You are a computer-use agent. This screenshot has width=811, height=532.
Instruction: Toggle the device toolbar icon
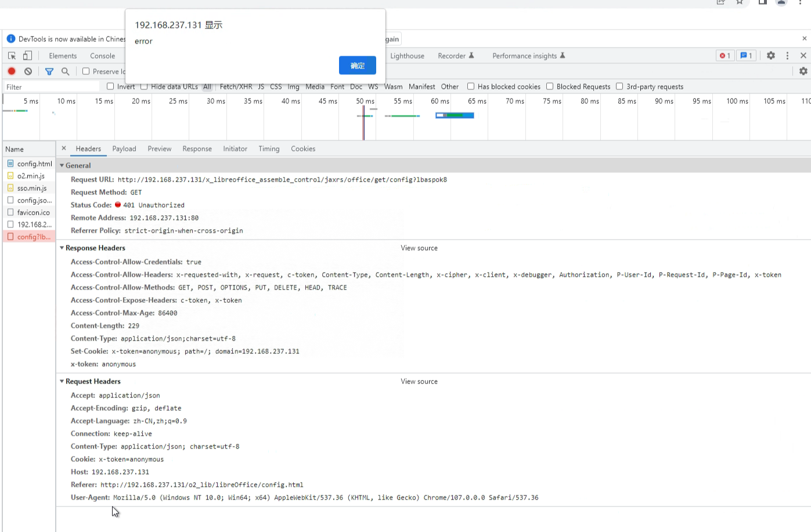click(x=27, y=56)
